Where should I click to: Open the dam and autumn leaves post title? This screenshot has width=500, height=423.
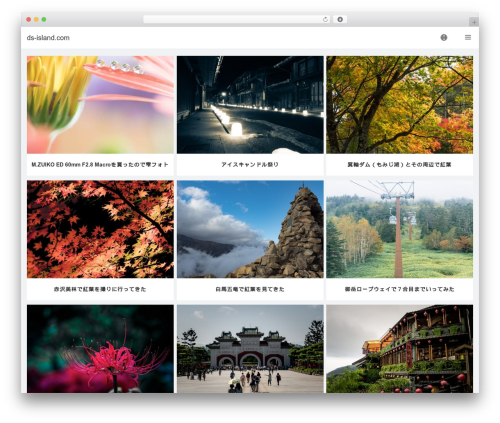pos(399,164)
